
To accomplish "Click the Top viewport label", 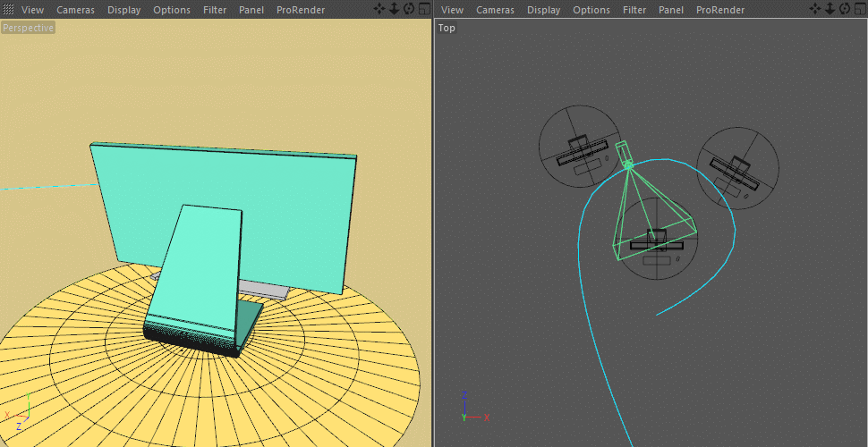I will [x=447, y=28].
